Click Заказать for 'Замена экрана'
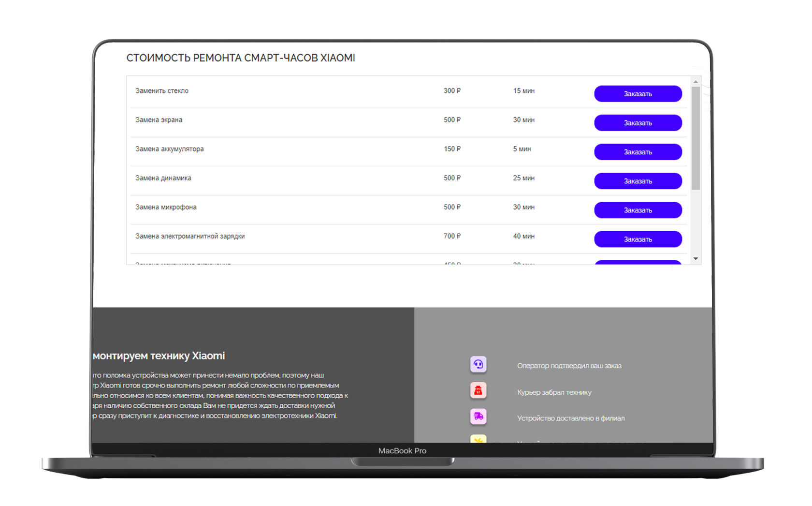Image resolution: width=812 pixels, height=506 pixels. click(638, 123)
